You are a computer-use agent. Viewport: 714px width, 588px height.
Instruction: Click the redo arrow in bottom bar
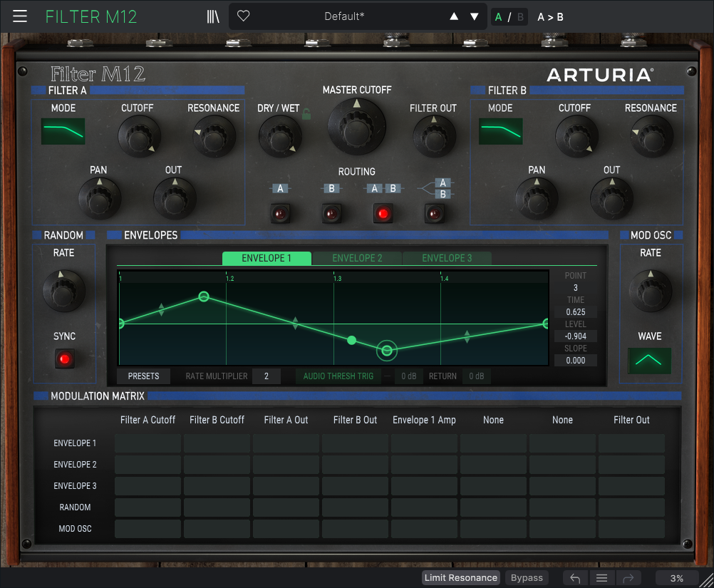pyautogui.click(x=628, y=578)
